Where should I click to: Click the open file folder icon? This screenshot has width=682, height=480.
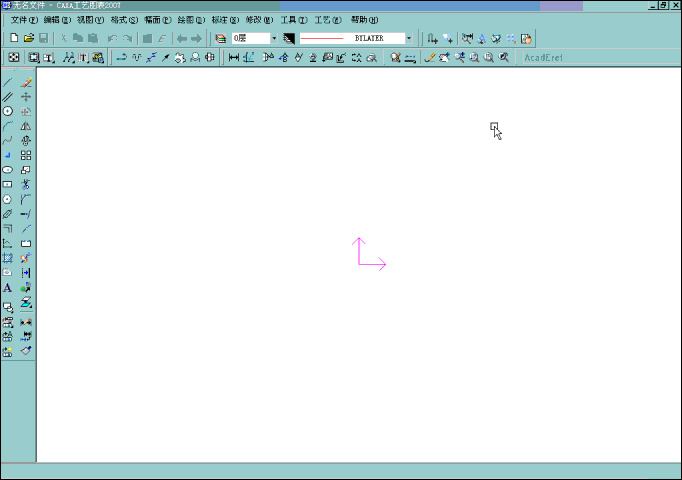(x=29, y=38)
